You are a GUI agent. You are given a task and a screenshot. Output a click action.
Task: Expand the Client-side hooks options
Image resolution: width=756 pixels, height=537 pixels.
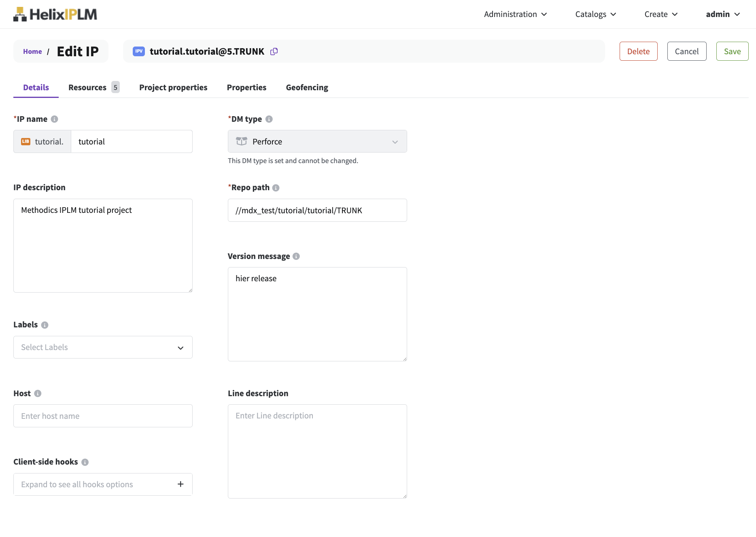pyautogui.click(x=181, y=484)
